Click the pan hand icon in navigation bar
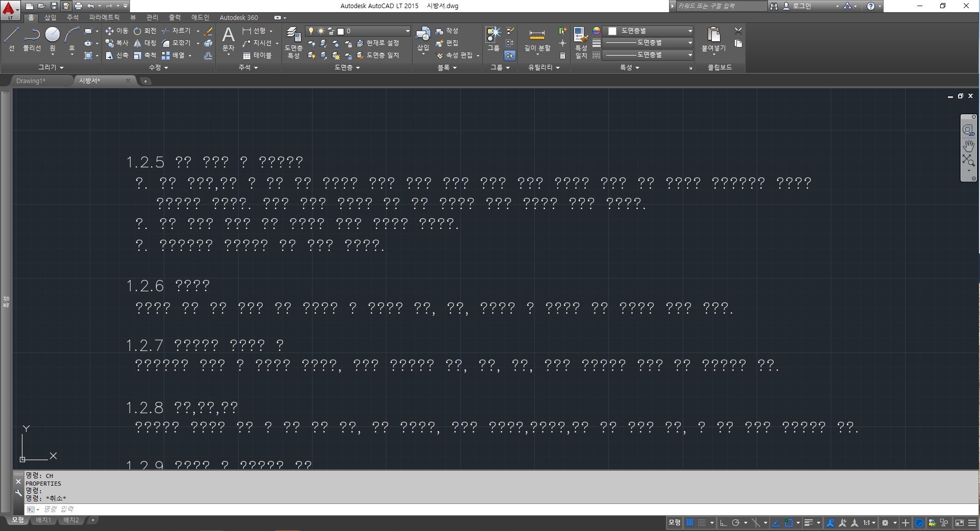 (968, 146)
